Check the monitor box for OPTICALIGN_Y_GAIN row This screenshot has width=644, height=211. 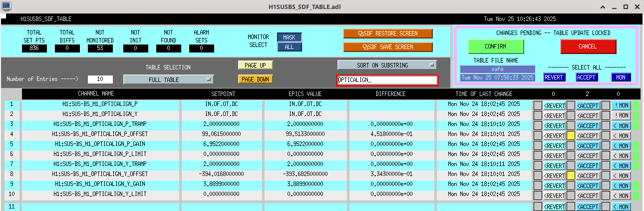(x=606, y=185)
